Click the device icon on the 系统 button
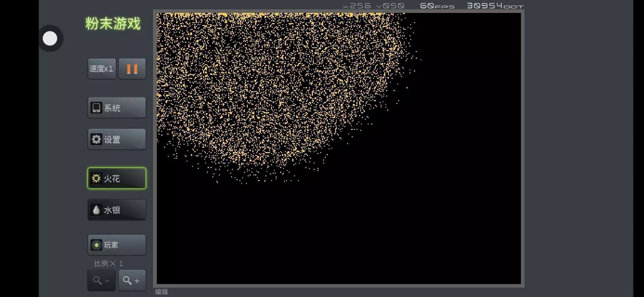Viewport: 644px width, 297px height. 96,108
